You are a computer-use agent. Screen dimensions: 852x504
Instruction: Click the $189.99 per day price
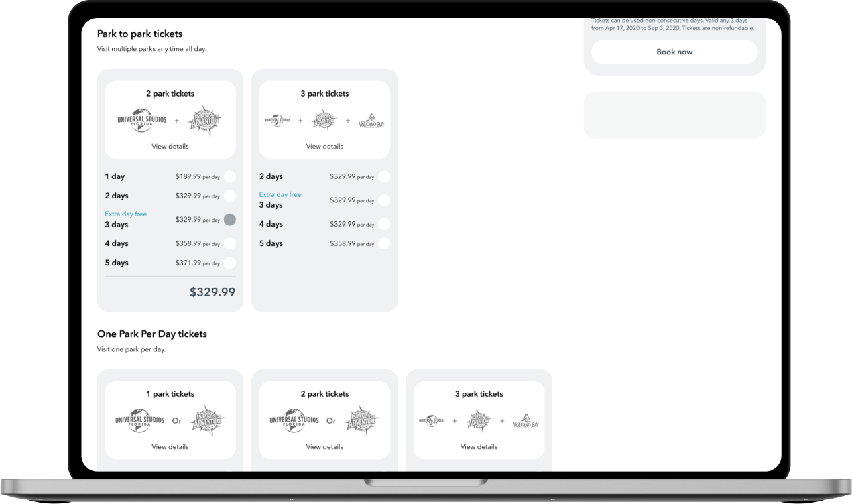pyautogui.click(x=198, y=177)
